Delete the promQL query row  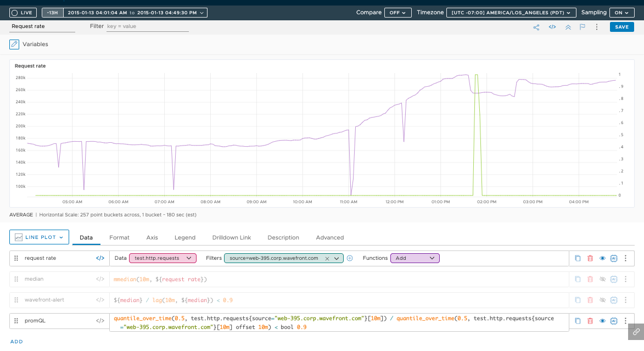[x=590, y=321]
